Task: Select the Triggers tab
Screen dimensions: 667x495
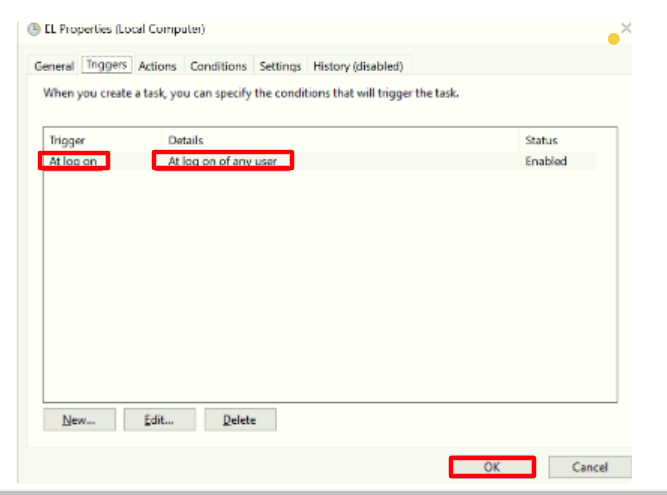Action: tap(106, 65)
